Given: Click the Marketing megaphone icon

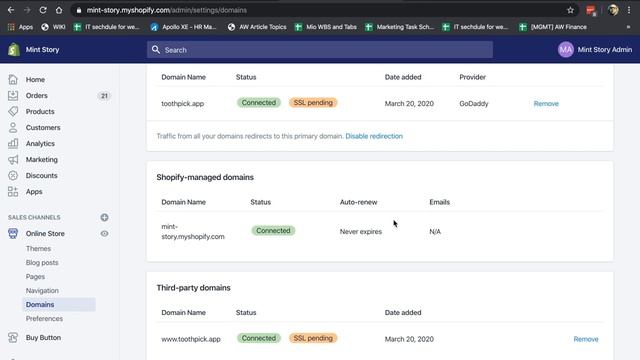Looking at the screenshot, I should 13,160.
